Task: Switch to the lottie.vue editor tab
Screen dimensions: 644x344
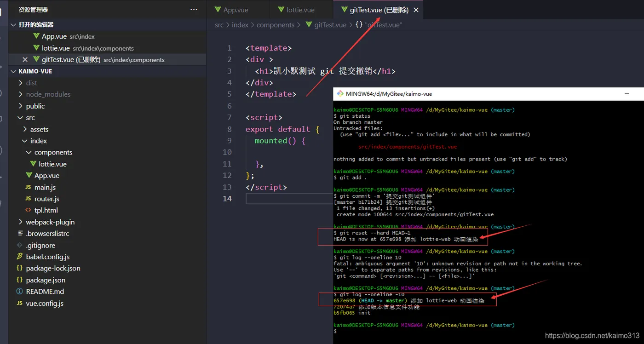Action: point(300,10)
